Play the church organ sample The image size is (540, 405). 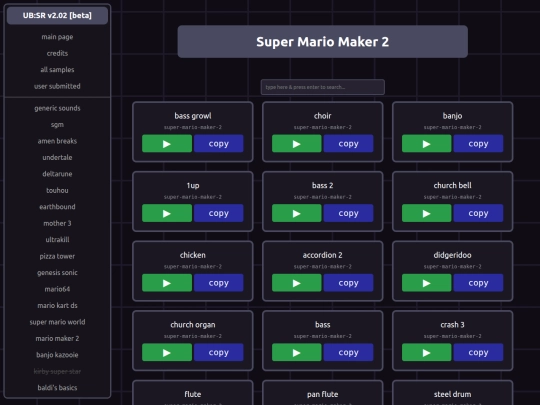[167, 352]
